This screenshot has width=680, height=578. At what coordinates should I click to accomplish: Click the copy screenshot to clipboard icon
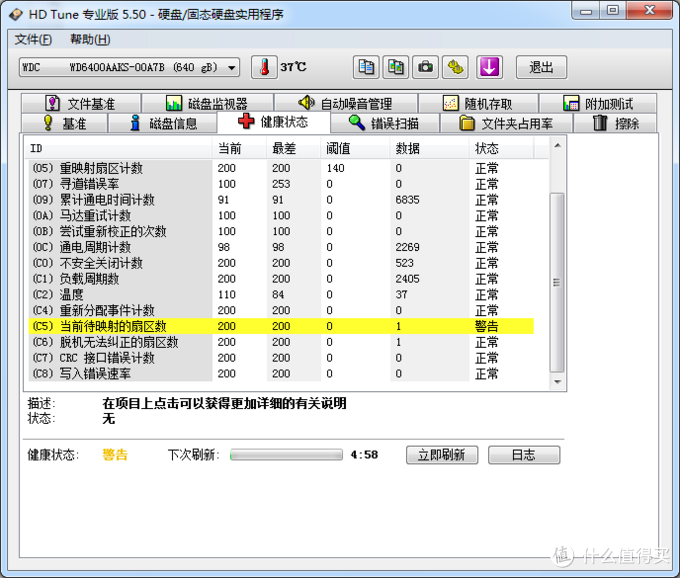click(x=396, y=67)
